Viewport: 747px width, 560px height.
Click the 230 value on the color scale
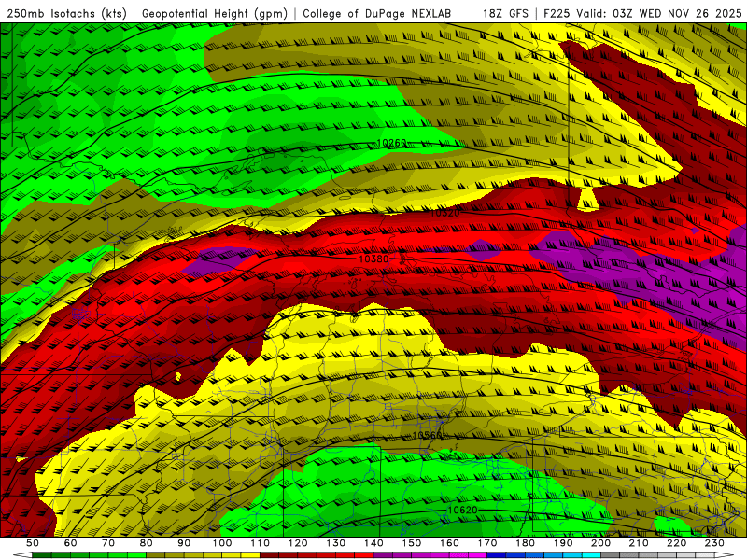click(714, 543)
